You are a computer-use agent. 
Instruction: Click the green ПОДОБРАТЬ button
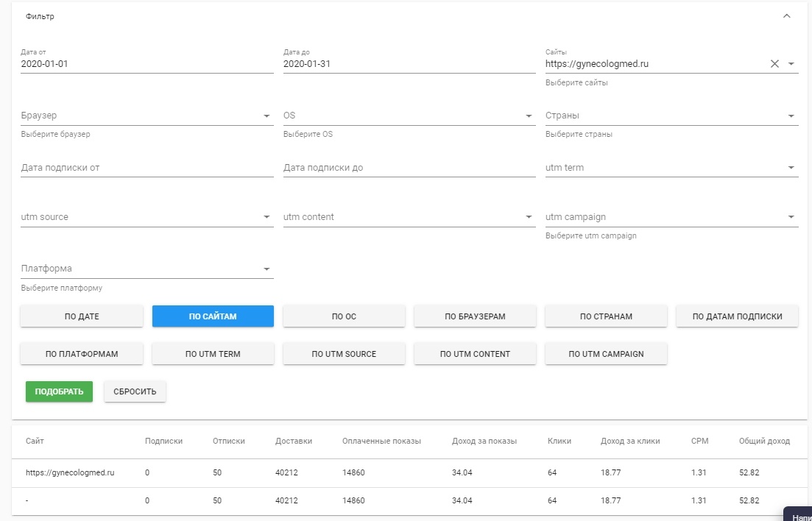pyautogui.click(x=60, y=391)
